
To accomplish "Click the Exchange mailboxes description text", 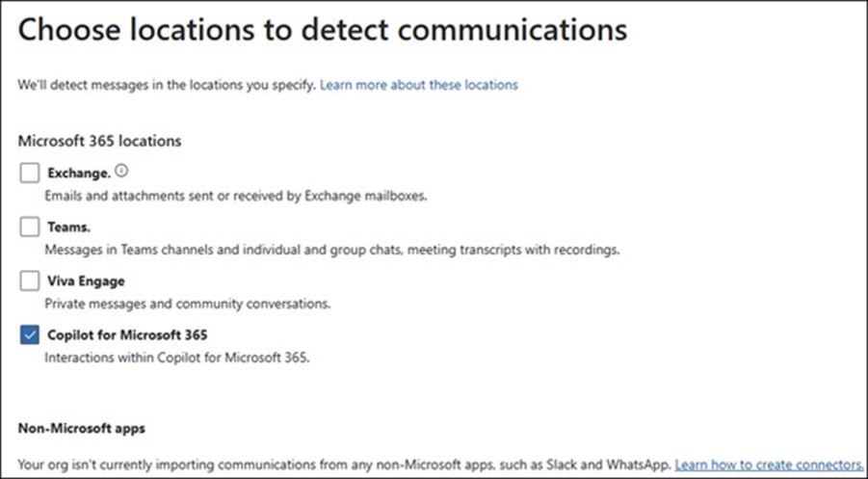I will click(x=236, y=196).
